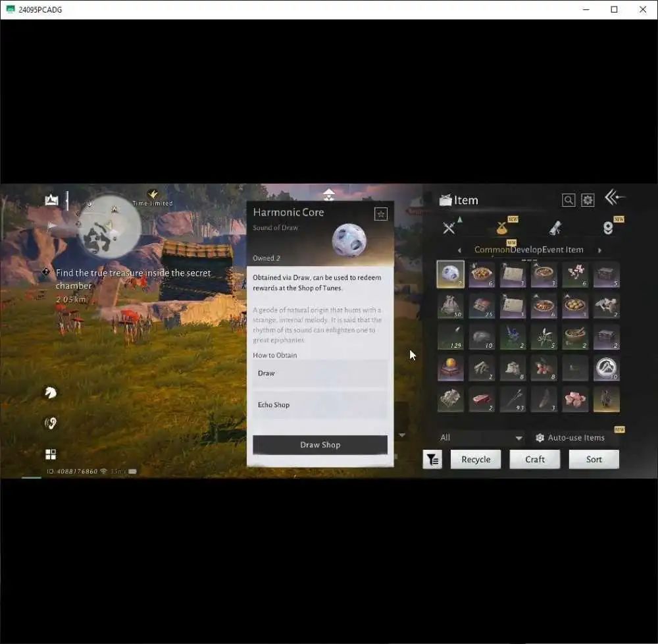Open the inventory search magnifier
This screenshot has width=658, height=644.
pos(569,200)
